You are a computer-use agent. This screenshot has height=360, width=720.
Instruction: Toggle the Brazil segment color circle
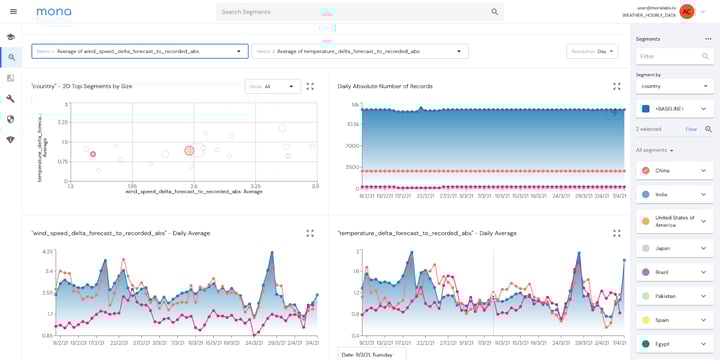pos(646,272)
